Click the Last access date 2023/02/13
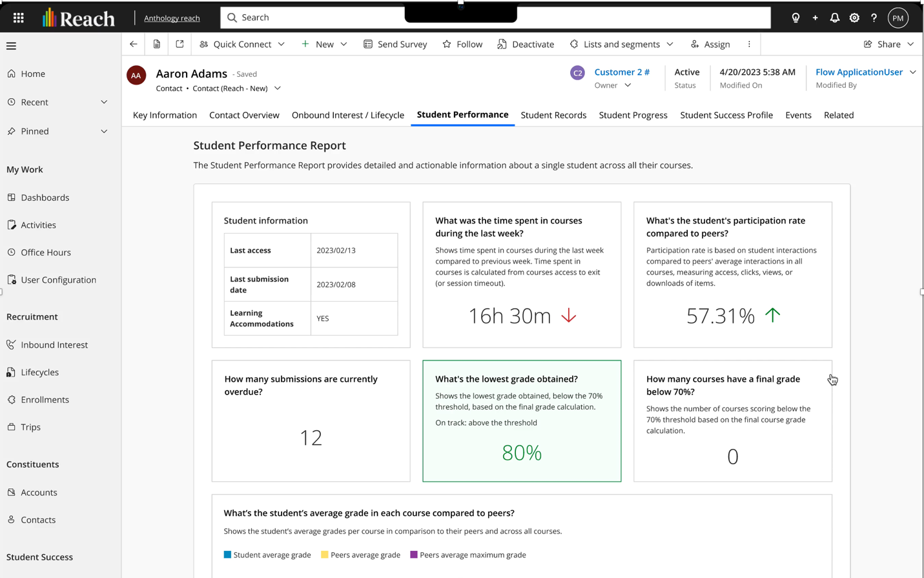The width and height of the screenshot is (924, 578). 336,251
